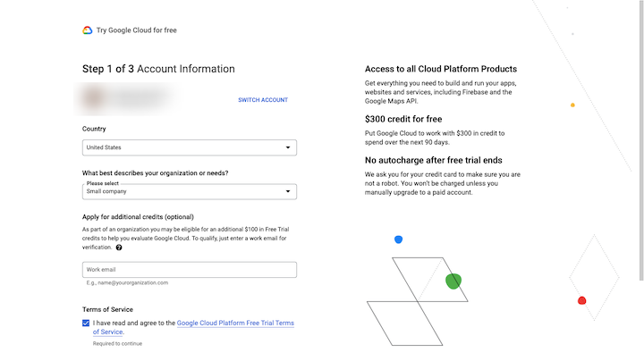Viewport: 644px width, 353px height.
Task: Open the organization type dropdown showing Small company
Action: [x=190, y=191]
